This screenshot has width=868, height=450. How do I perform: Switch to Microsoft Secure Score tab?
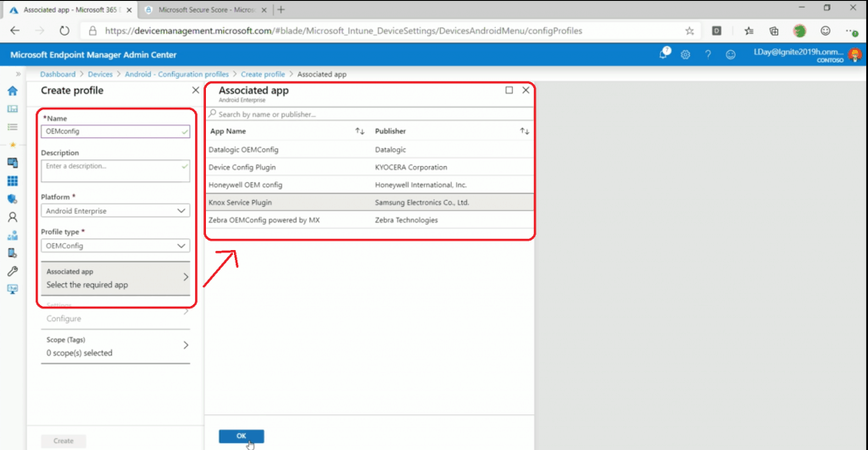[205, 10]
